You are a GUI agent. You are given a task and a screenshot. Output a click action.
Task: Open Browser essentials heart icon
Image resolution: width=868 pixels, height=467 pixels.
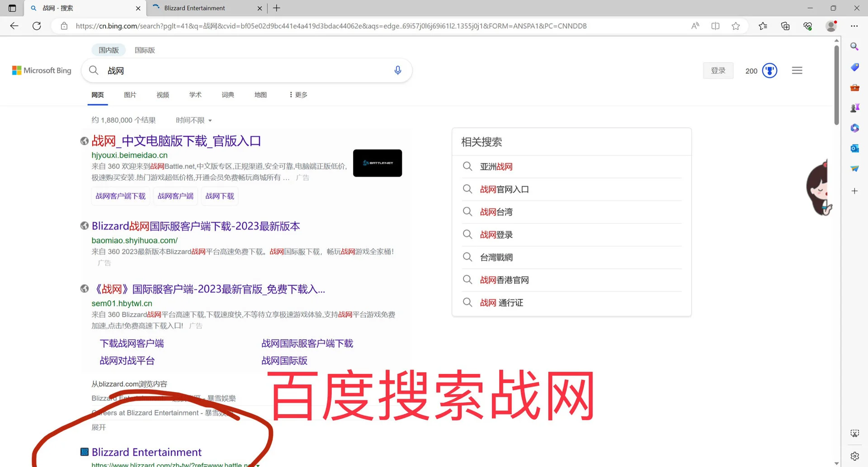[808, 26]
